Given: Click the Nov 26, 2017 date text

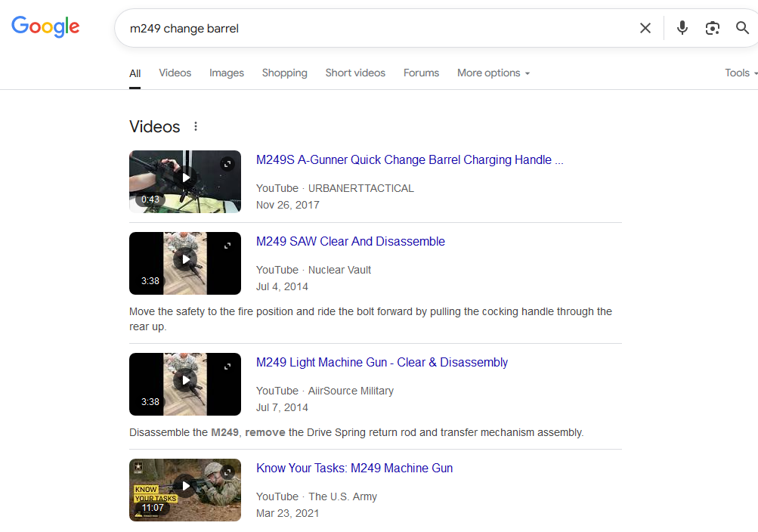Looking at the screenshot, I should (288, 205).
